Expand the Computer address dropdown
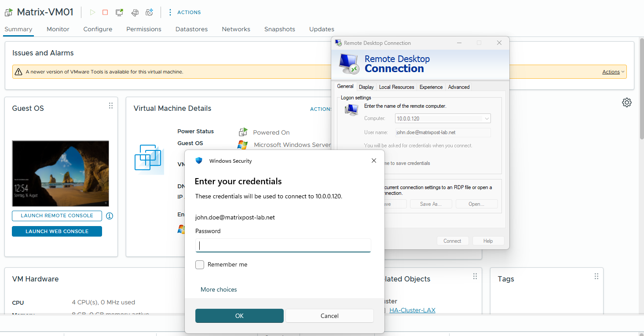 [487, 119]
